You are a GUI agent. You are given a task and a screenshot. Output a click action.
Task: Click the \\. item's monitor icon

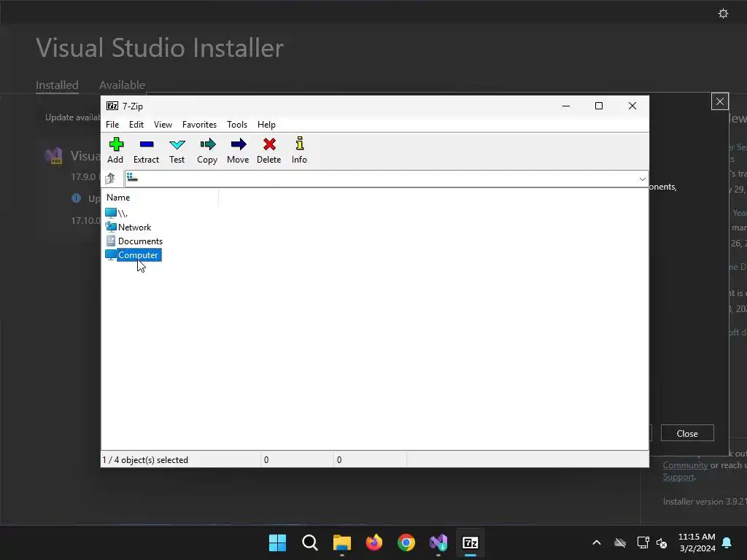pyautogui.click(x=111, y=213)
